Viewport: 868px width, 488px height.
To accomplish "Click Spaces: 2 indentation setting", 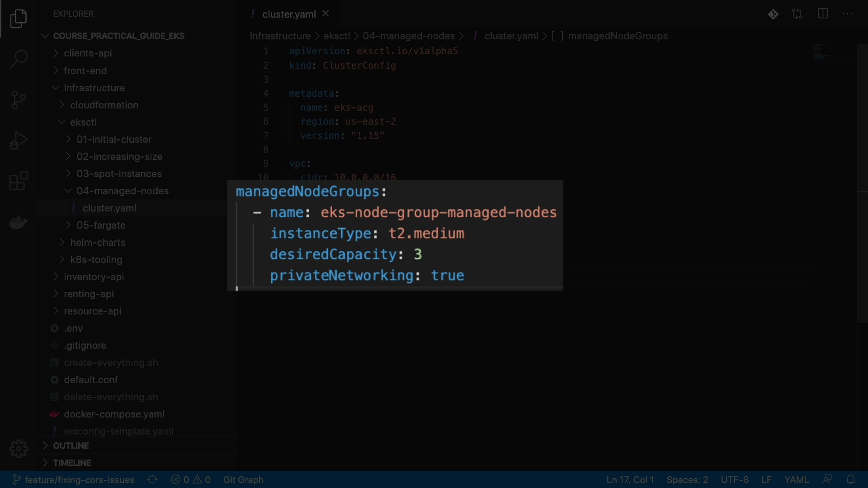I will 687,479.
